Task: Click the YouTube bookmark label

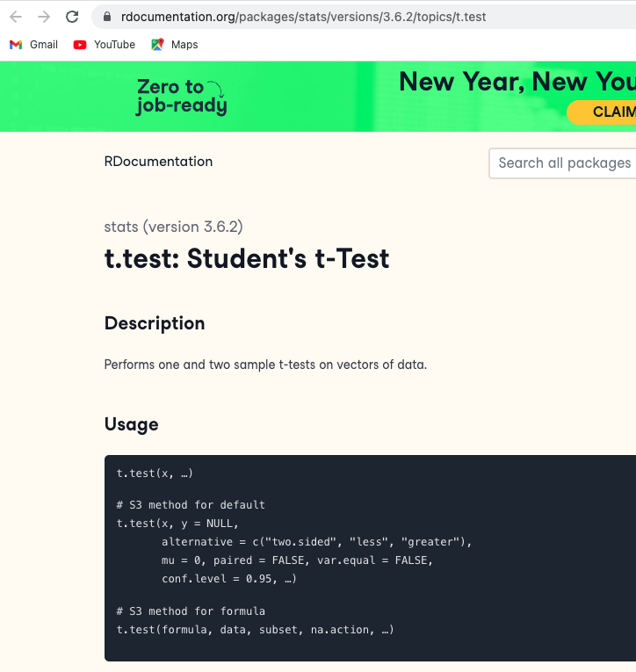Action: [x=114, y=45]
